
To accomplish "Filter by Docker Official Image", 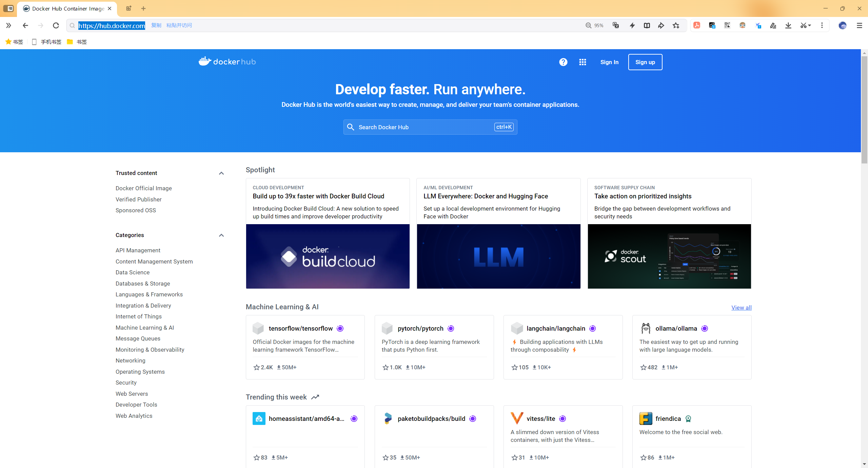I will pos(144,188).
